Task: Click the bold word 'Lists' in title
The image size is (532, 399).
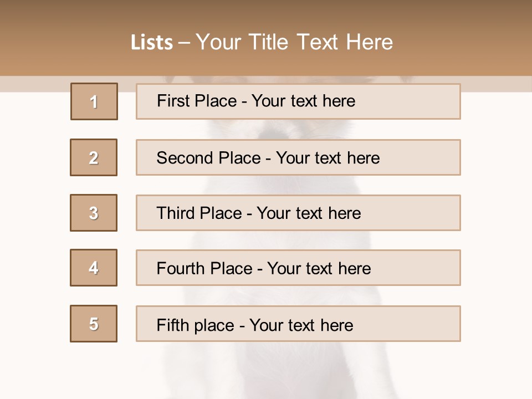Action: (151, 43)
